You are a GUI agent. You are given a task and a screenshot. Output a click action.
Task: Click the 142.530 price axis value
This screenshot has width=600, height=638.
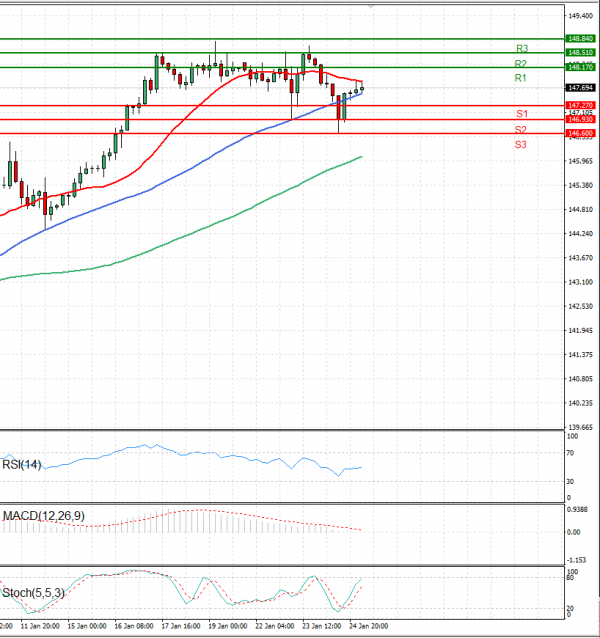point(580,306)
